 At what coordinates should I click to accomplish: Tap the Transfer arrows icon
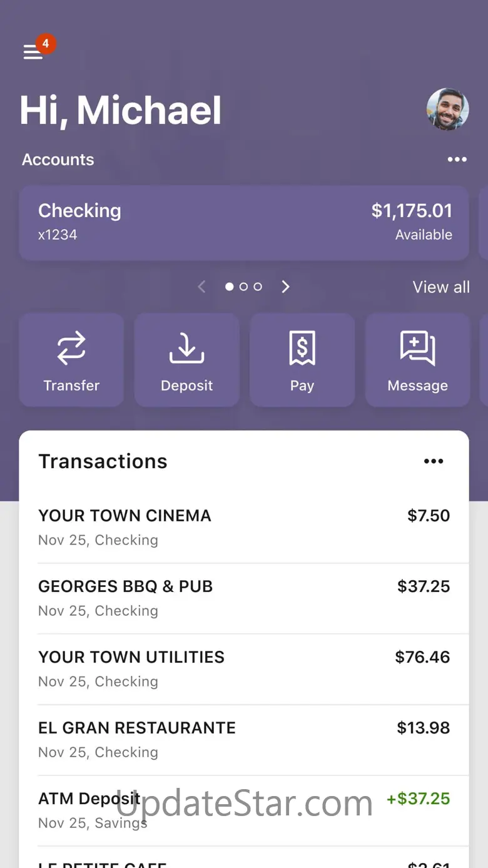(71, 349)
